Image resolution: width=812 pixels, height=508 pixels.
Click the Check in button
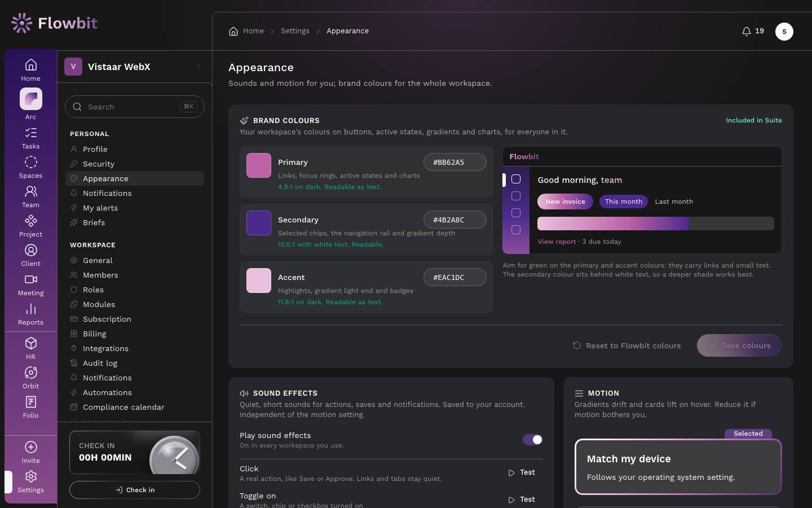135,490
